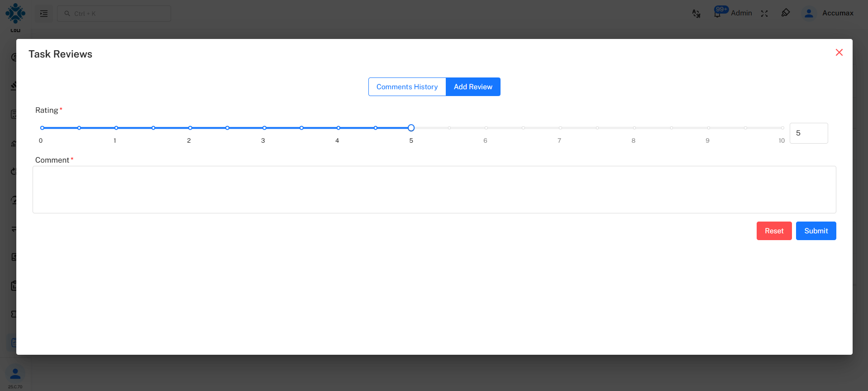Click the rating slider handle at 5

[411, 128]
